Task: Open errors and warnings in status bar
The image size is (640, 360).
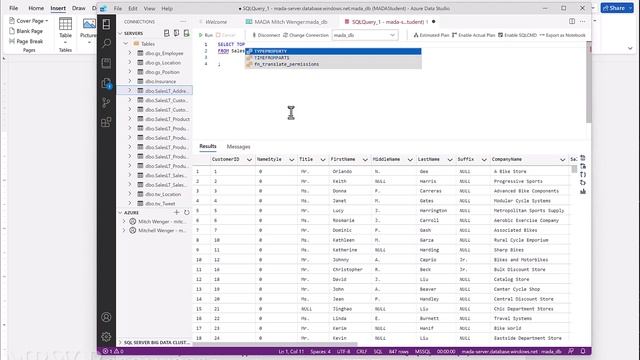Action: coord(113,351)
